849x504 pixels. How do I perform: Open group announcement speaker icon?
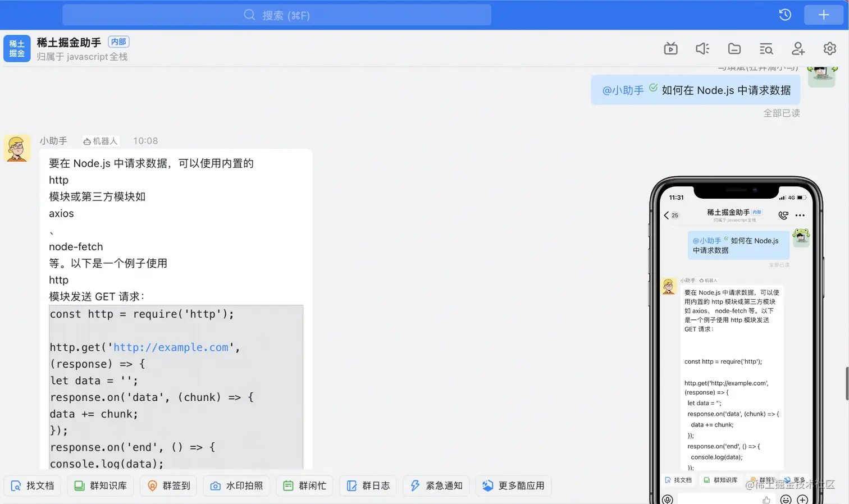pos(702,49)
